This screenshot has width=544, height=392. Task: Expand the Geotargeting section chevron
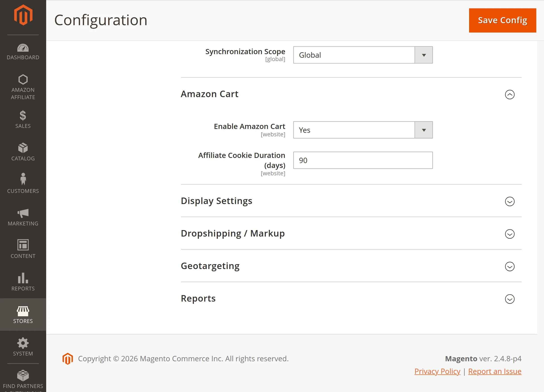[509, 266]
